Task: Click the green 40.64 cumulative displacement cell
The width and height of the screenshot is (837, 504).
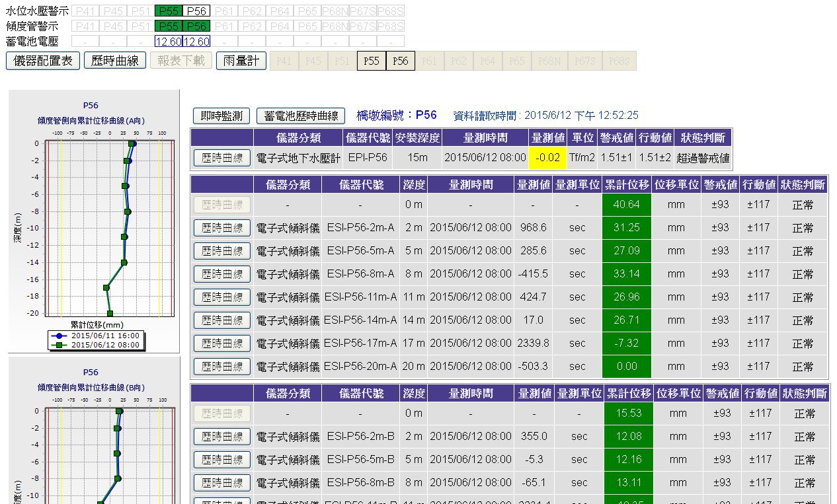Action: 626,205
